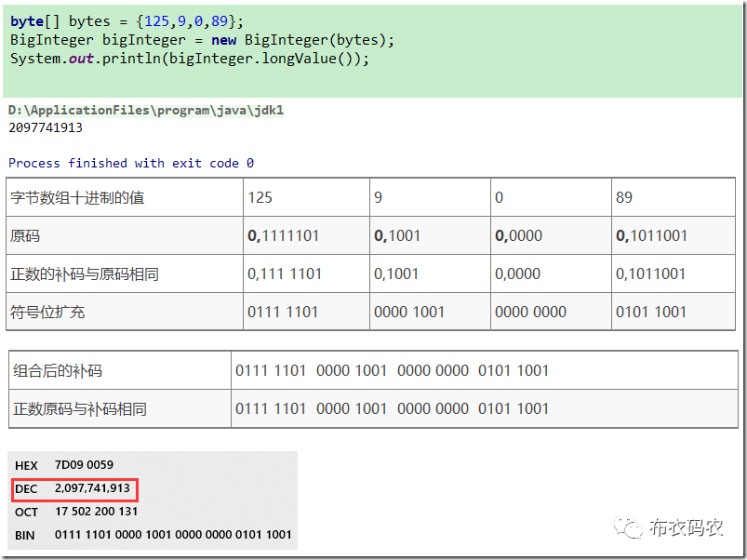Viewport: 747px width, 560px height.
Task: Select the line 'BigInteger bigInteger = new BigInteger(bytes);'
Action: click(202, 40)
